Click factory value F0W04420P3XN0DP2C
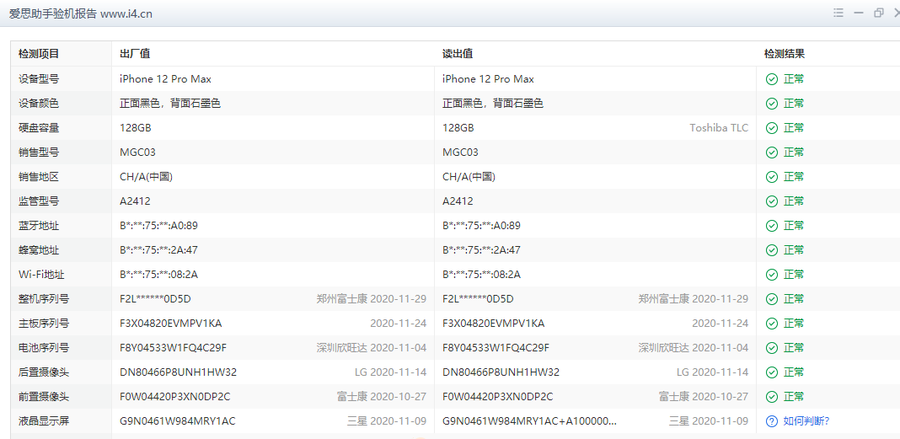This screenshot has width=900, height=439. [175, 397]
